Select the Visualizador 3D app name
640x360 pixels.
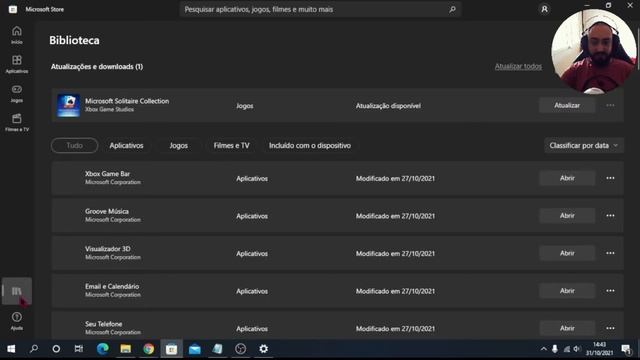click(108, 249)
